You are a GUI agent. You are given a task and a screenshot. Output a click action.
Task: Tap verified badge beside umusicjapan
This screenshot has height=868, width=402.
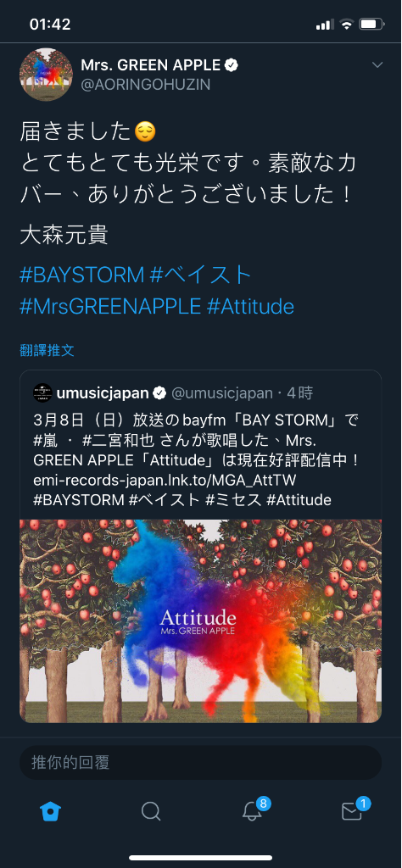159,393
